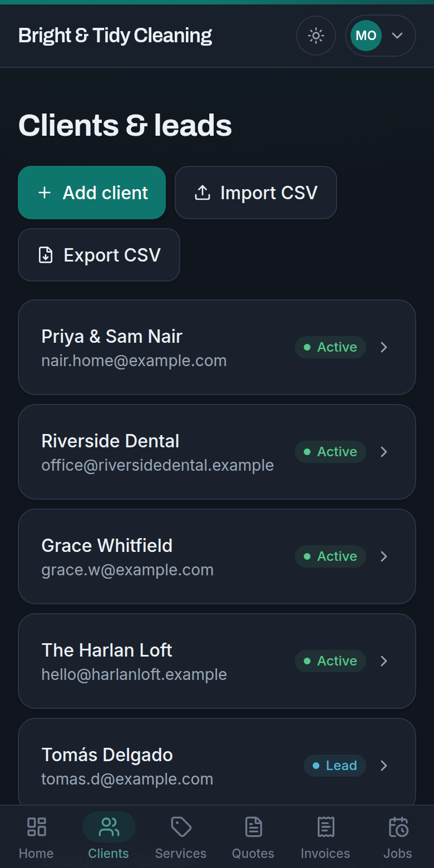This screenshot has width=434, height=868.
Task: Open the MO account dropdown
Action: tap(381, 36)
